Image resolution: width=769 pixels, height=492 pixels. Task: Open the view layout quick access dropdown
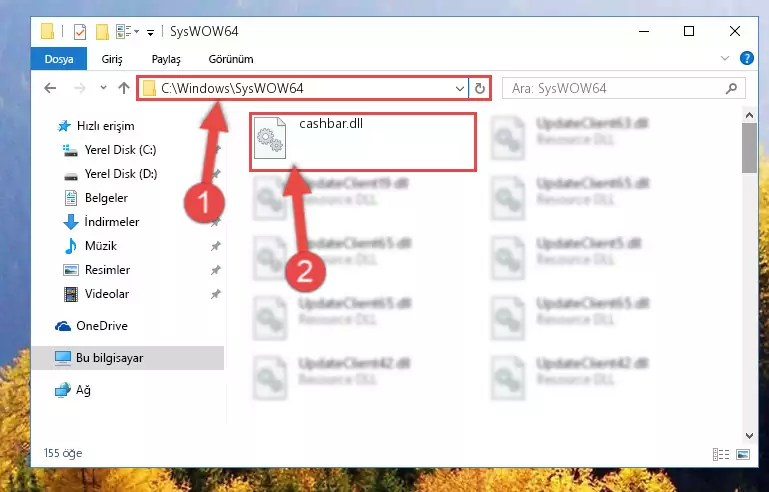coord(127,31)
